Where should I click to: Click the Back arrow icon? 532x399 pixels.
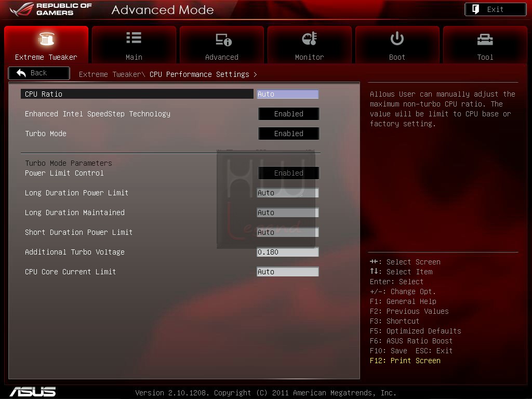(21, 73)
